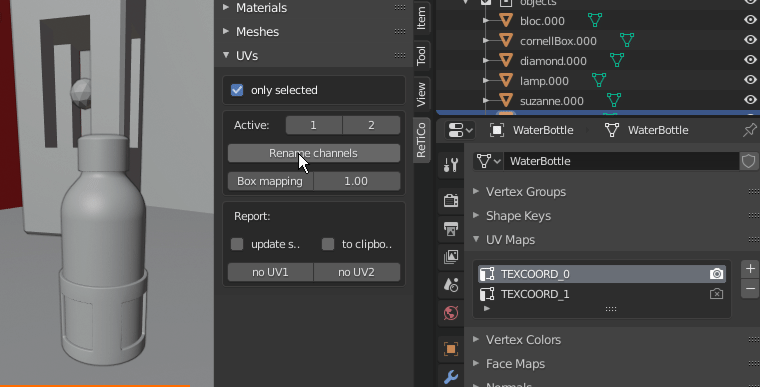Click the 'no UV1' report button
This screenshot has width=760, height=387.
pos(270,272)
